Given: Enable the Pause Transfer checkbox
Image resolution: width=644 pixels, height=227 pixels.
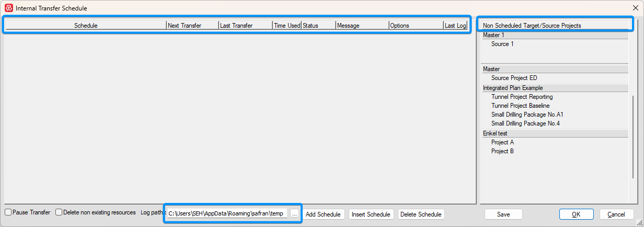Looking at the screenshot, I should [x=8, y=212].
